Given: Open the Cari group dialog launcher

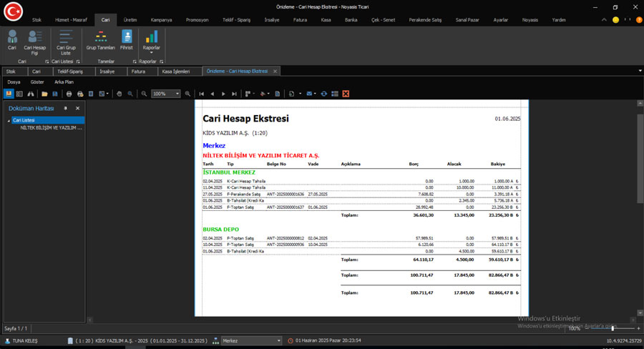Looking at the screenshot, I should [x=47, y=62].
